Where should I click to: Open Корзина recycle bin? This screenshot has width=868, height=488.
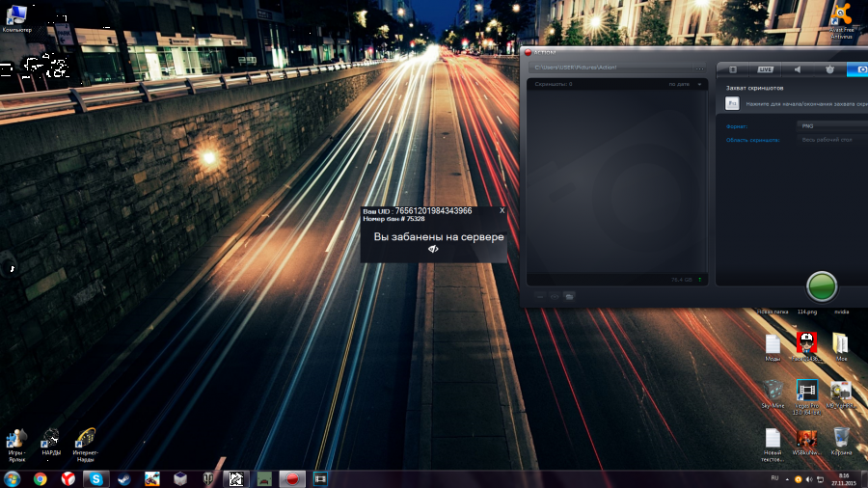(841, 442)
